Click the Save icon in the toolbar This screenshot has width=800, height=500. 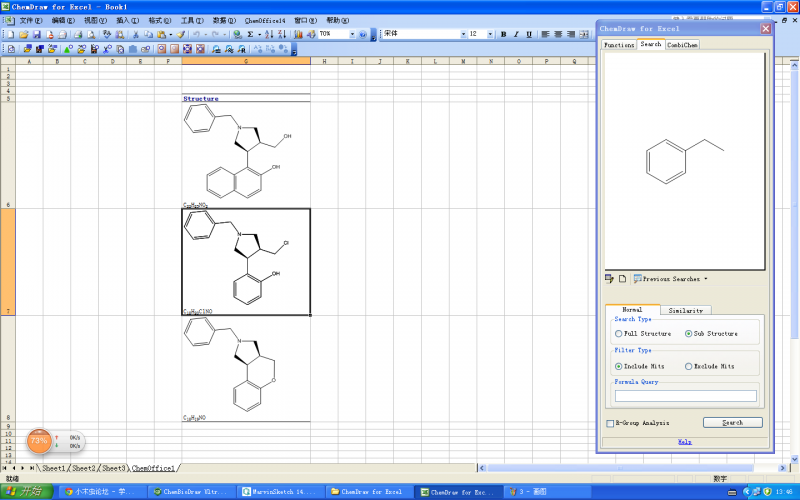(x=36, y=34)
